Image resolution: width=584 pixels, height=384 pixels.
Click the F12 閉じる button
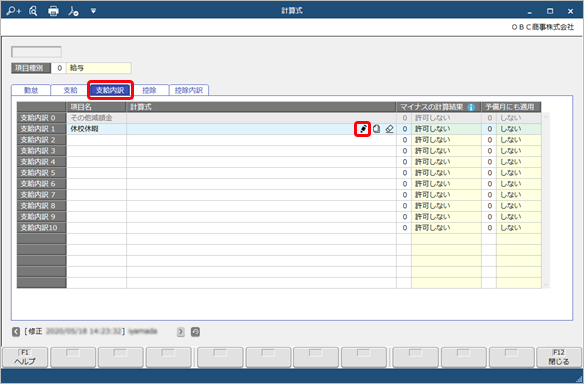pos(559,357)
